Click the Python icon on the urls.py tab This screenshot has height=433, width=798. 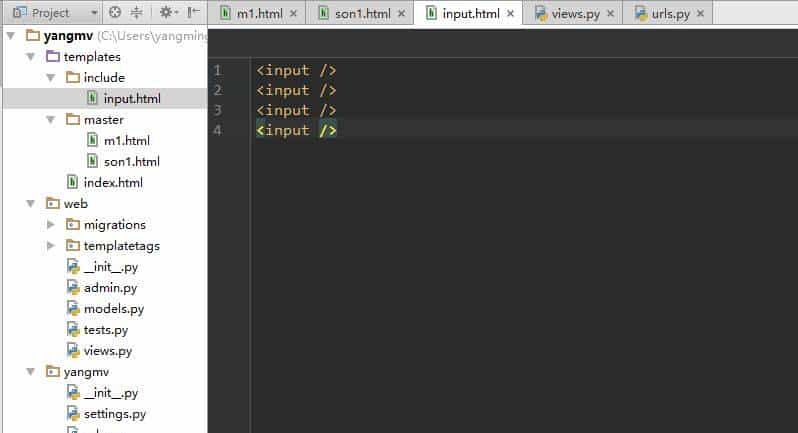tap(641, 13)
